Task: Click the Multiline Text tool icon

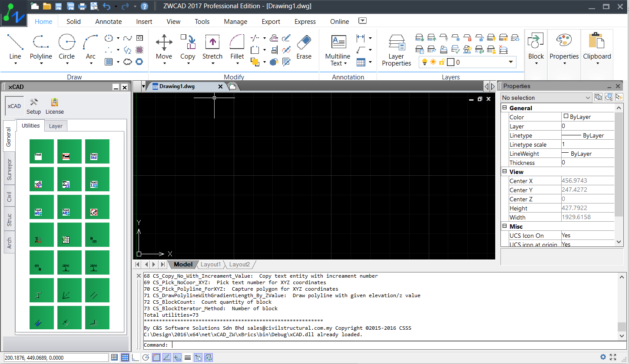Action: 338,43
